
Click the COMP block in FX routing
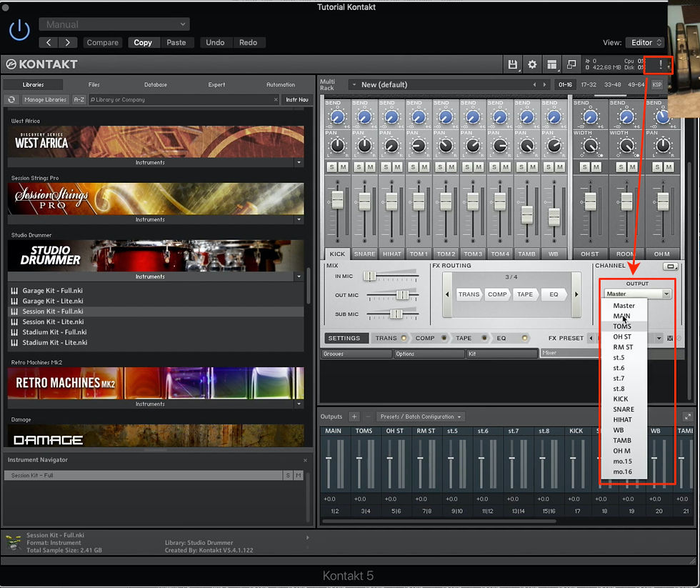point(497,294)
